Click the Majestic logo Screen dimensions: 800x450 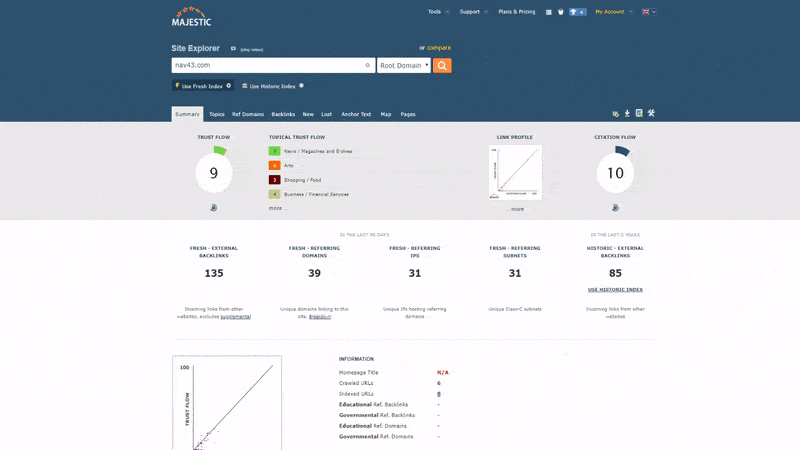[x=191, y=16]
